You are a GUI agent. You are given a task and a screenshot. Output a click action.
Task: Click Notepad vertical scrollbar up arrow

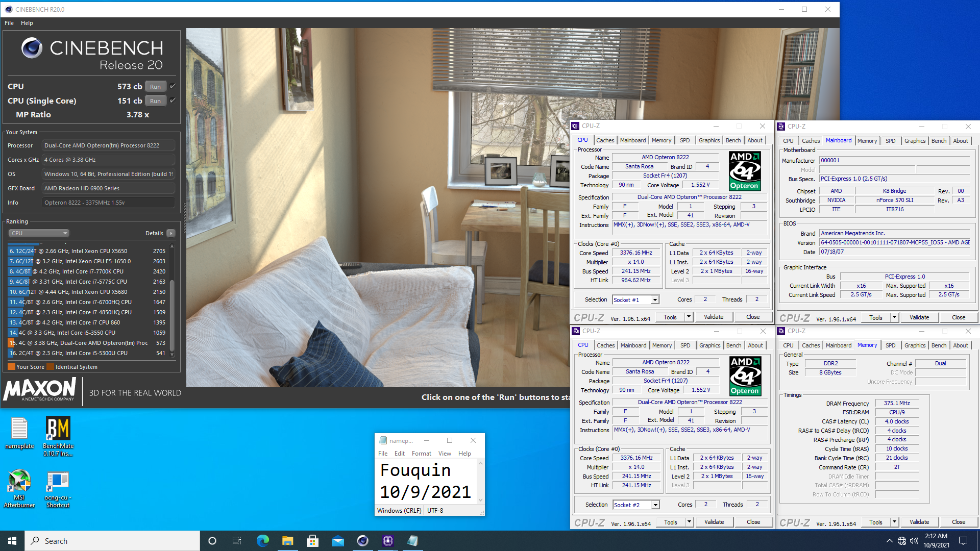480,463
